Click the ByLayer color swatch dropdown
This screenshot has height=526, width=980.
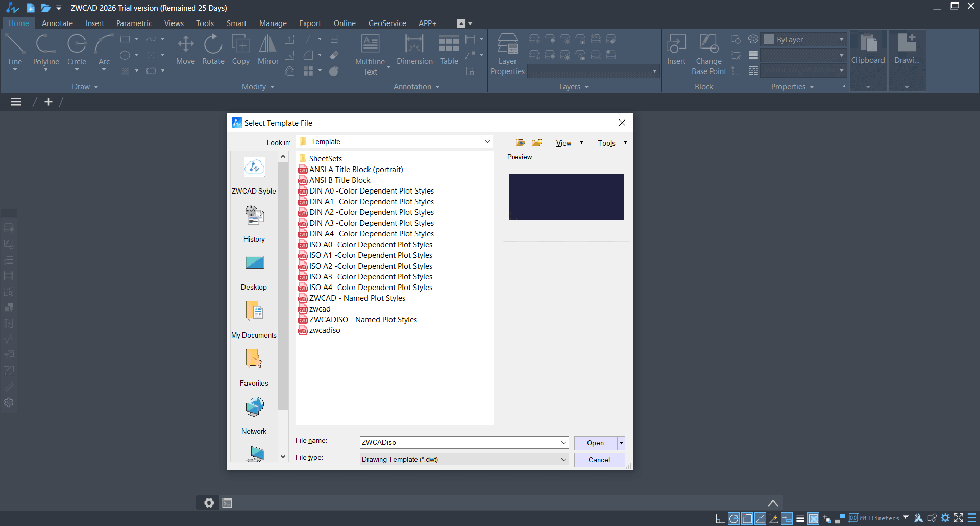(804, 40)
